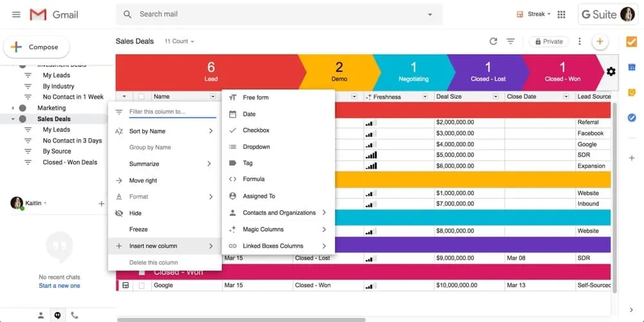Check the Google row checkbox
Viewport: 644px width, 322px height.
(x=142, y=285)
